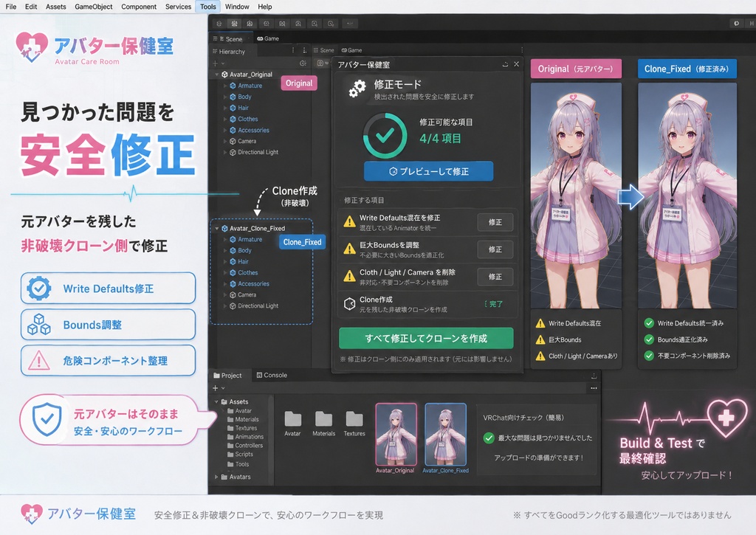756x535 pixels.
Task: Click 修正 button for Write Defaults混在を修正
Action: (495, 221)
